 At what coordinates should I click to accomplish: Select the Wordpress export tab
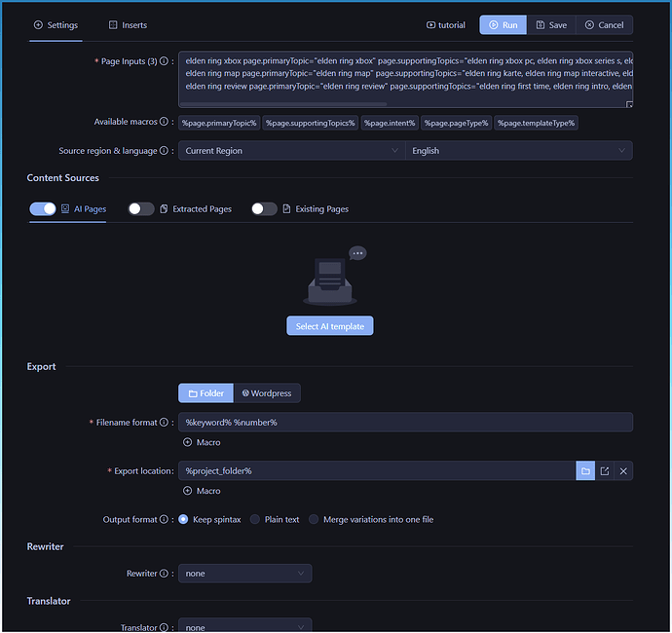coord(267,393)
